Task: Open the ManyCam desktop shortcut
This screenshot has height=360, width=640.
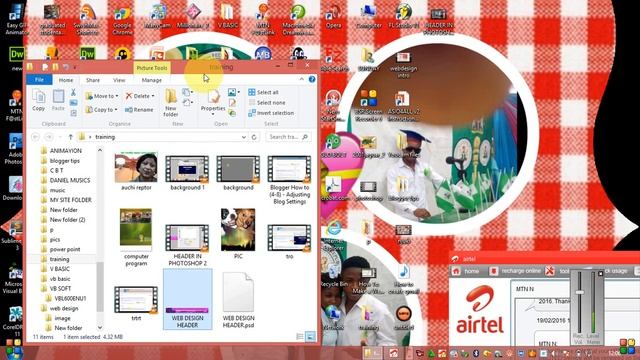Action: click(x=158, y=16)
